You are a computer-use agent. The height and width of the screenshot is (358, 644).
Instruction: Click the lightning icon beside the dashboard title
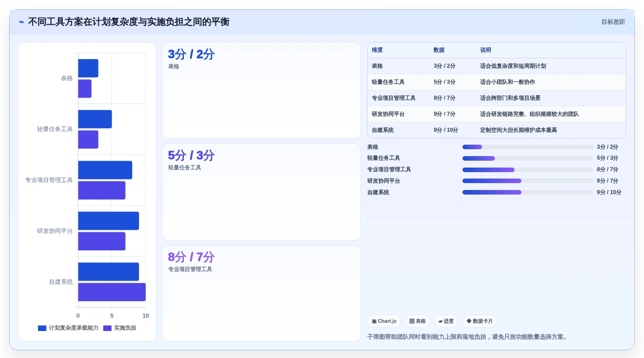click(21, 22)
